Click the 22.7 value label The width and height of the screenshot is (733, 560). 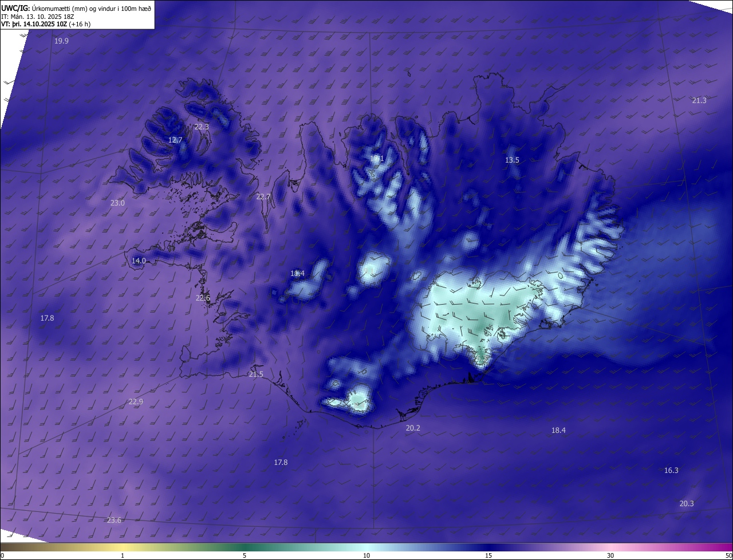pos(263,197)
